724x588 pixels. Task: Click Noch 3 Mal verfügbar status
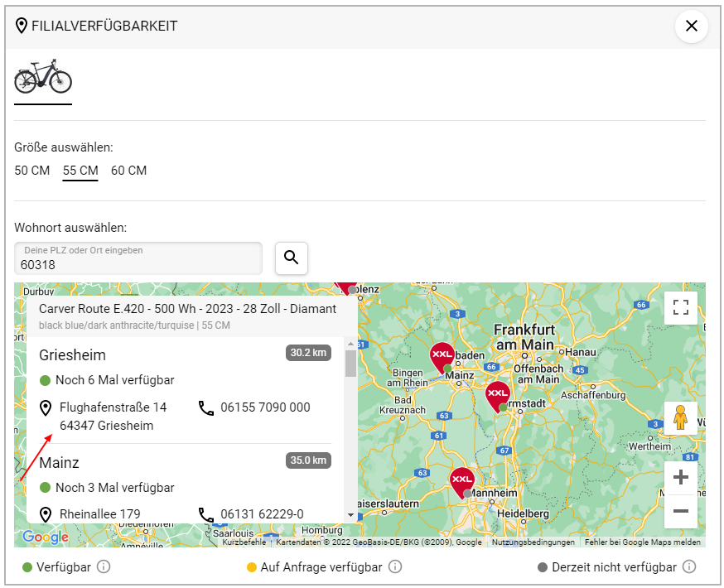pyautogui.click(x=114, y=488)
